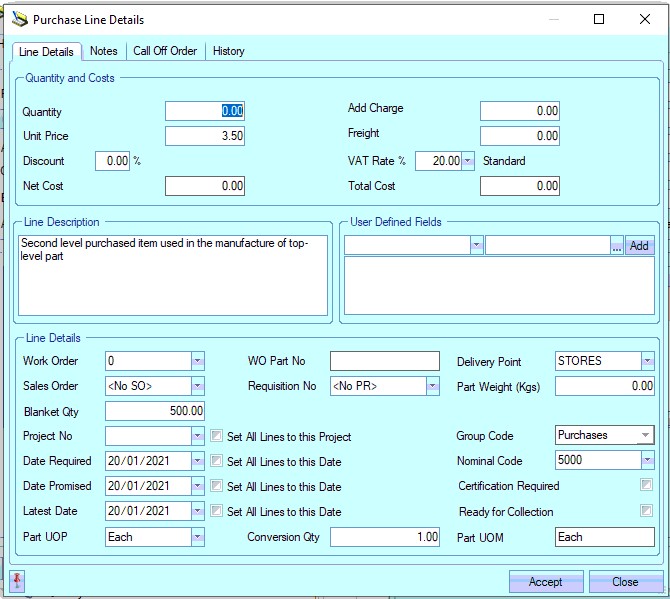Click the red pin icon at bottom left
The width and height of the screenshot is (670, 599).
click(x=17, y=582)
